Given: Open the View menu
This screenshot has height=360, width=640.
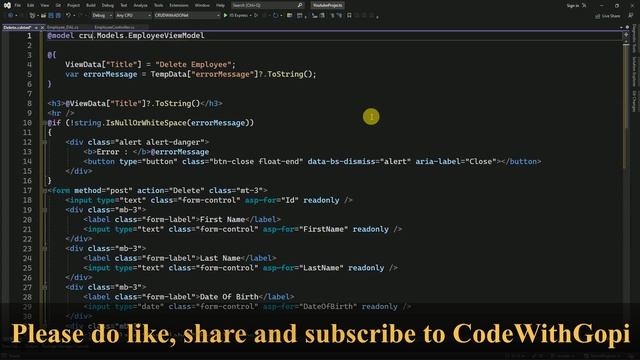Looking at the screenshot, I should pos(44,5).
